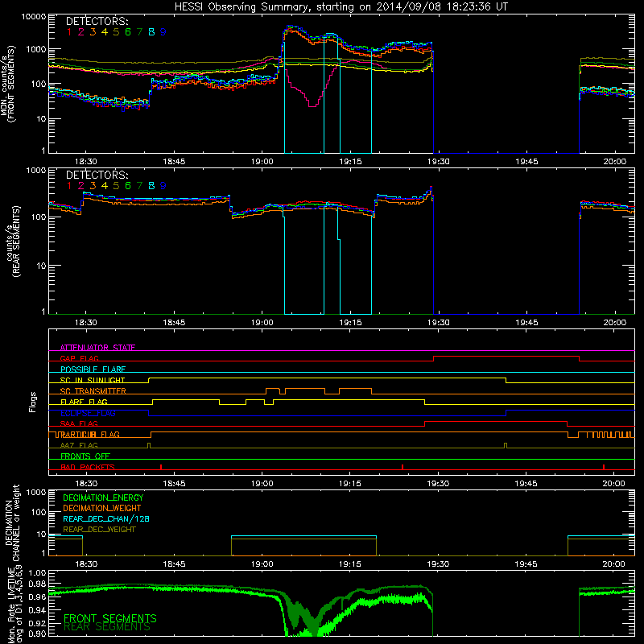Select red detector 1 in front segments legend
This screenshot has width=644, height=644.
(x=69, y=32)
